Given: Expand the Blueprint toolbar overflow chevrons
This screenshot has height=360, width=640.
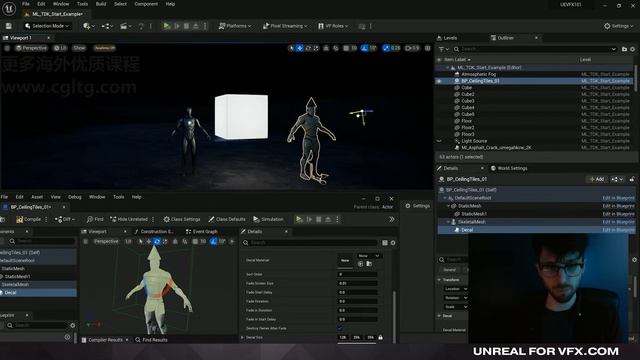Looking at the screenshot, I should coord(391,220).
